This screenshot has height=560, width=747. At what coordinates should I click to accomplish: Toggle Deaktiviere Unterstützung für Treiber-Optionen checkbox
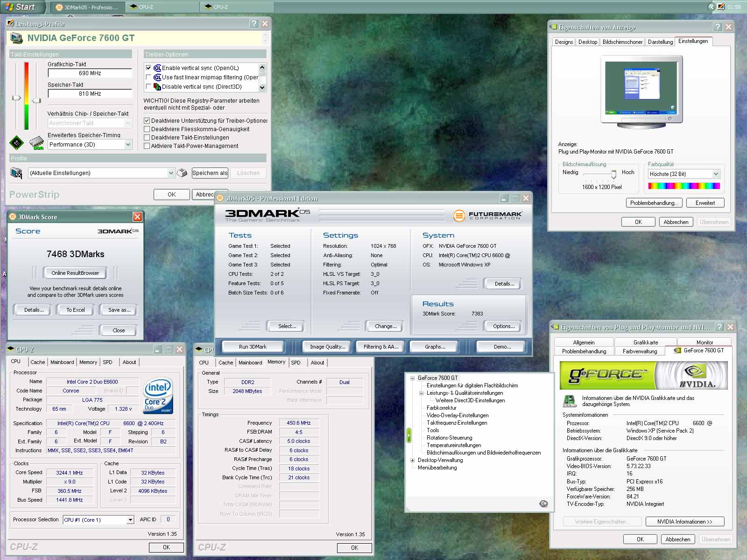pyautogui.click(x=147, y=120)
